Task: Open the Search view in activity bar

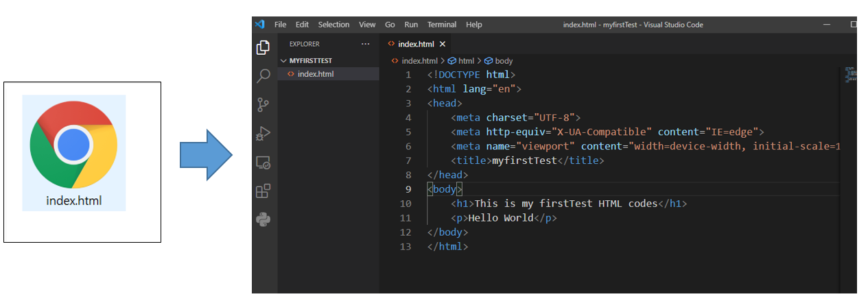Action: coord(263,75)
